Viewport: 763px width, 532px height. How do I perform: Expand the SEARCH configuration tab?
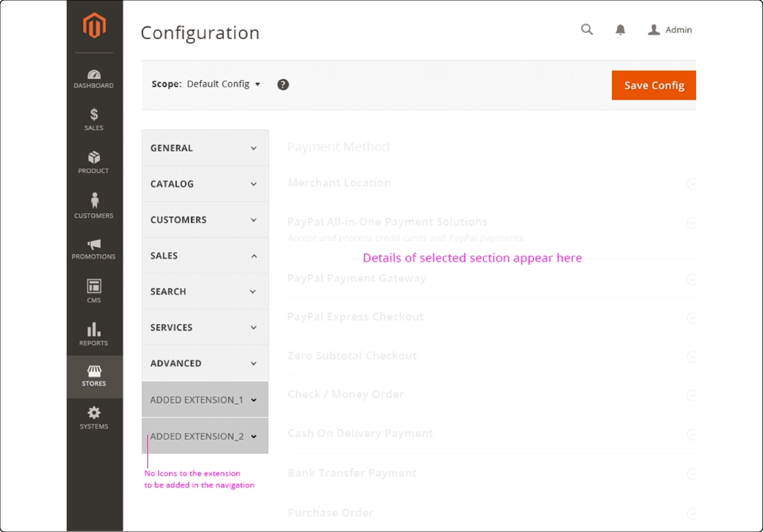(x=205, y=292)
